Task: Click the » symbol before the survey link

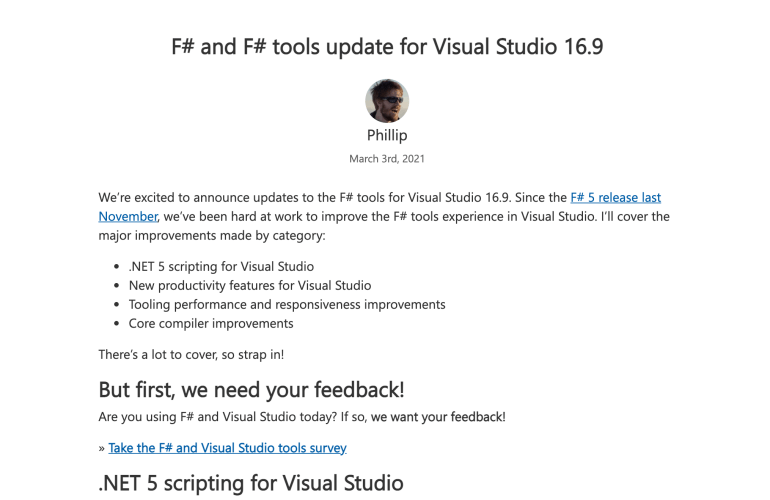Action: [x=102, y=448]
